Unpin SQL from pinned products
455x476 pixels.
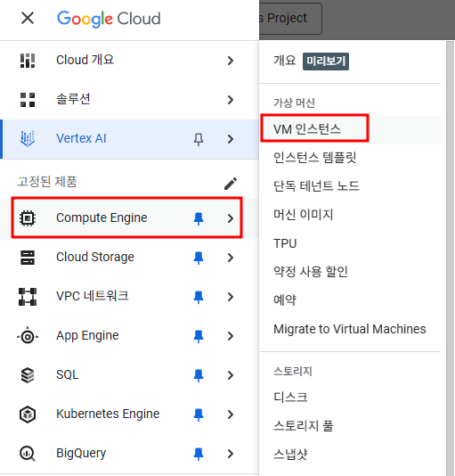pyautogui.click(x=199, y=375)
